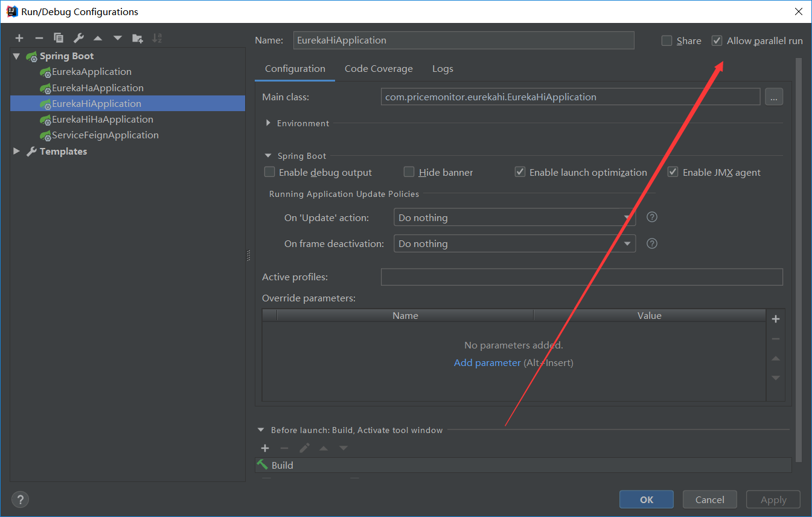Open edit templates wrench icon
The image size is (812, 517).
click(x=78, y=38)
